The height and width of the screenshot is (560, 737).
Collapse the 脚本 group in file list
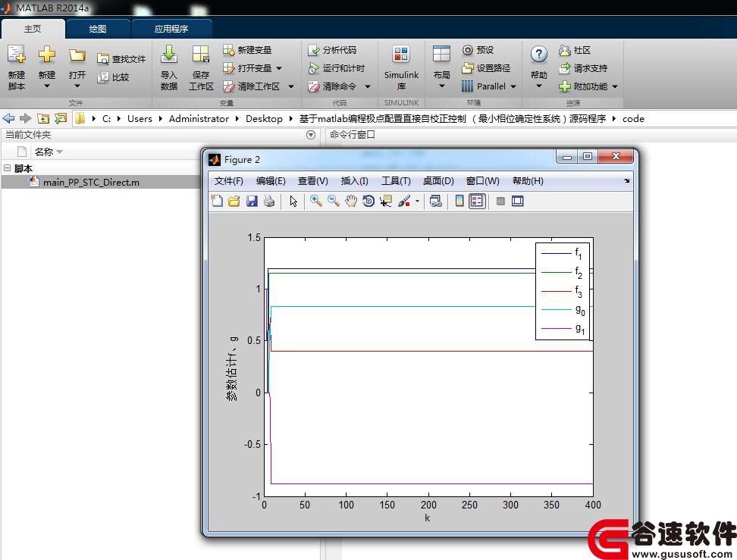point(7,167)
